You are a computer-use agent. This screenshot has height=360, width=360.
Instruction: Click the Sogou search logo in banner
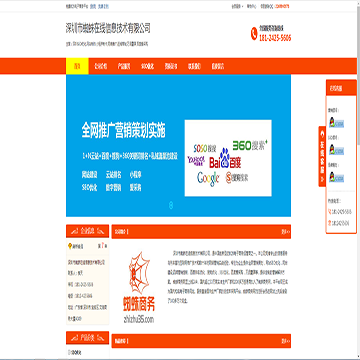237,177
